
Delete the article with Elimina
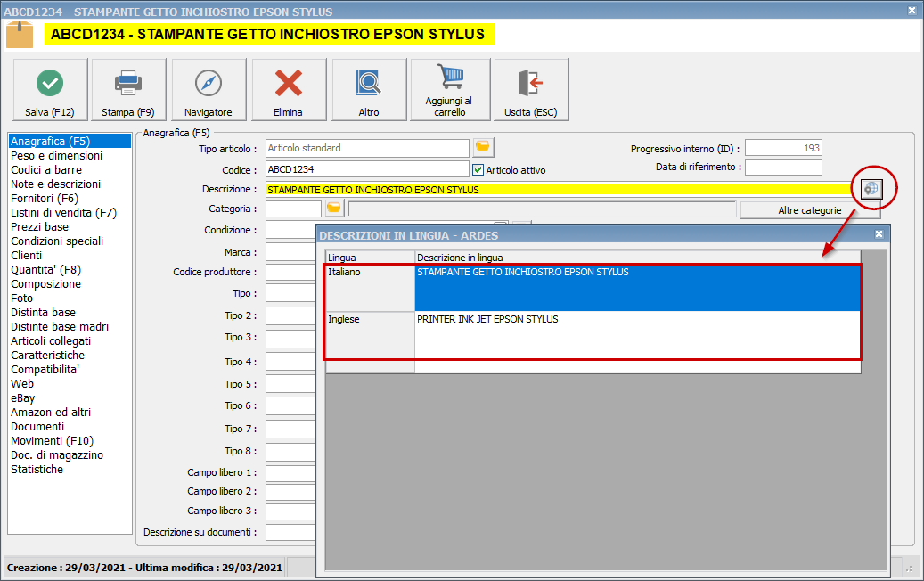289,90
